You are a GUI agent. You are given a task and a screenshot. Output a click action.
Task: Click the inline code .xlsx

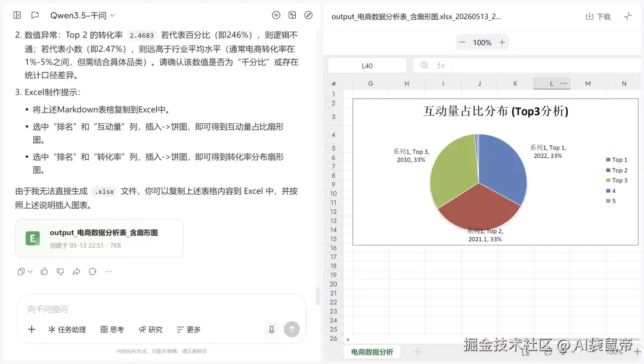click(x=104, y=192)
